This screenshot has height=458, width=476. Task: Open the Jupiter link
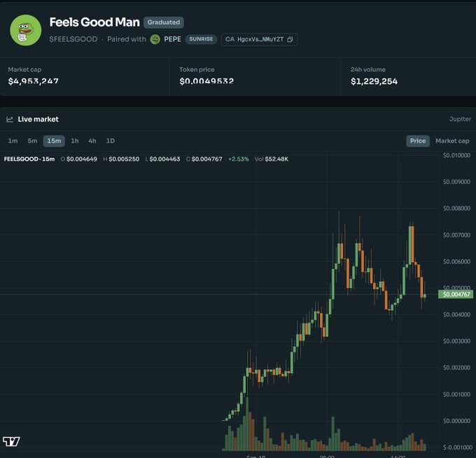460,119
